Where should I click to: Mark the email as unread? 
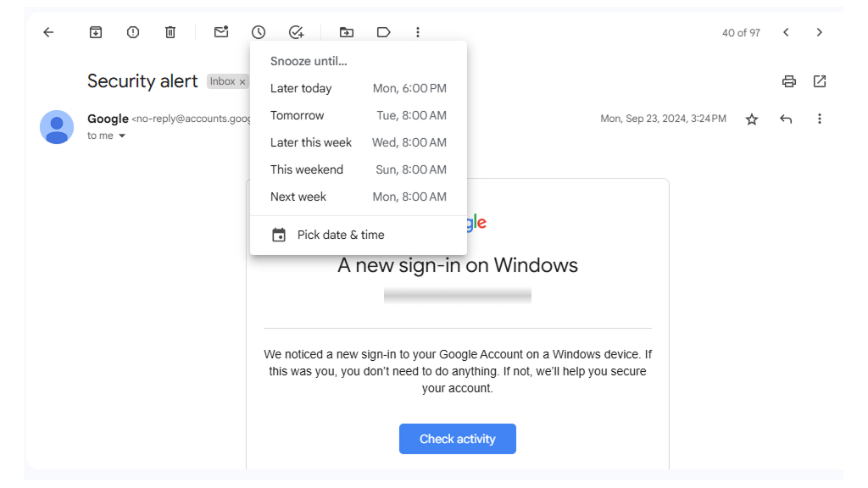coord(221,32)
